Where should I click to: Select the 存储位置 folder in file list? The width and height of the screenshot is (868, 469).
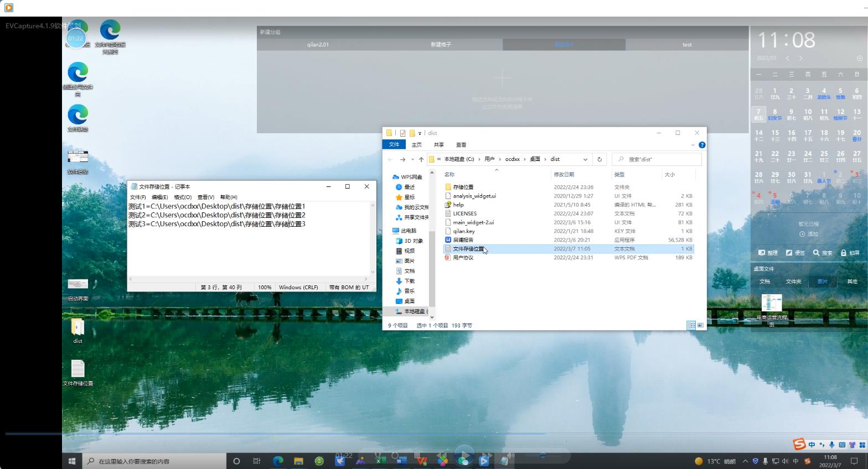pos(463,187)
